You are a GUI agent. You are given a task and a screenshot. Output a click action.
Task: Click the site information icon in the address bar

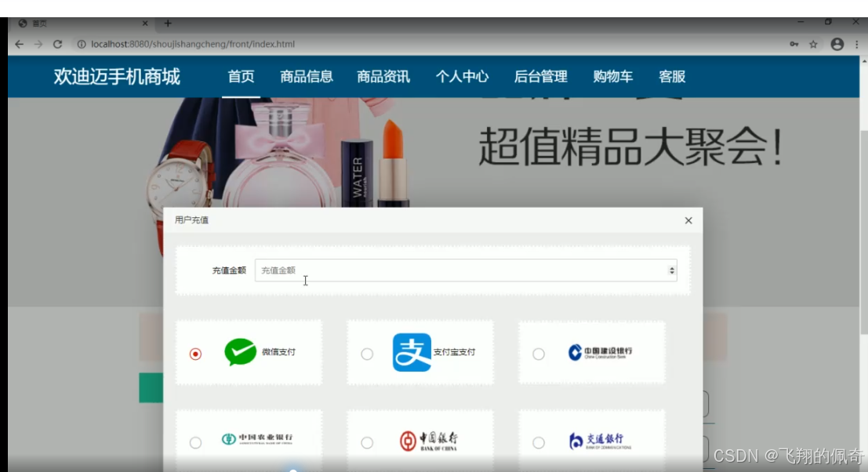(82, 44)
